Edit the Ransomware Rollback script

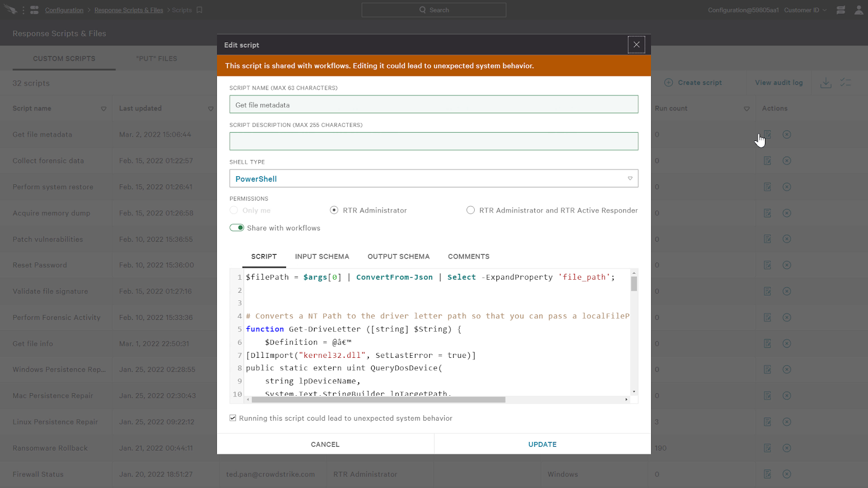point(768,448)
